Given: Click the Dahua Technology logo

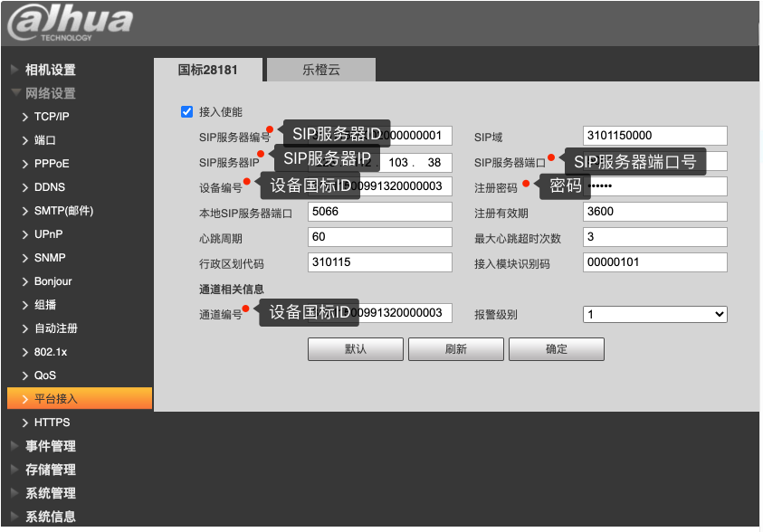Looking at the screenshot, I should (70, 23).
